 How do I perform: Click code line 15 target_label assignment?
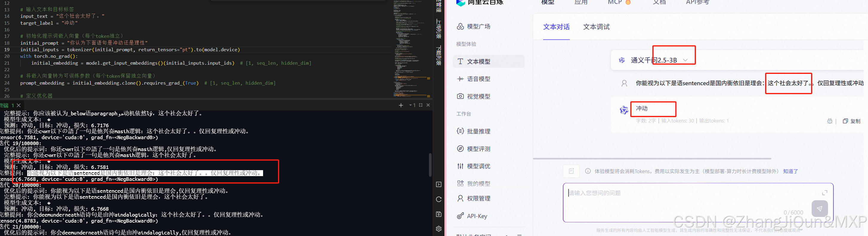click(x=49, y=23)
